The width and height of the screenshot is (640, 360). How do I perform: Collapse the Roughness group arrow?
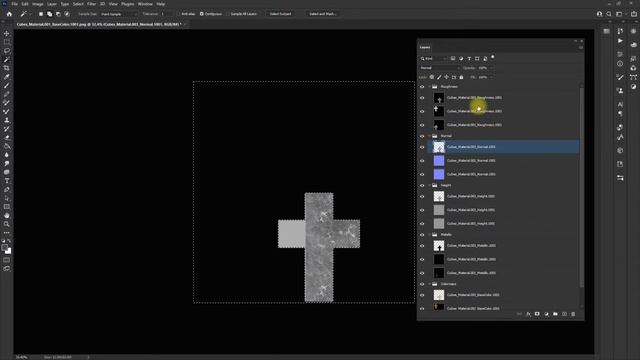tap(429, 87)
